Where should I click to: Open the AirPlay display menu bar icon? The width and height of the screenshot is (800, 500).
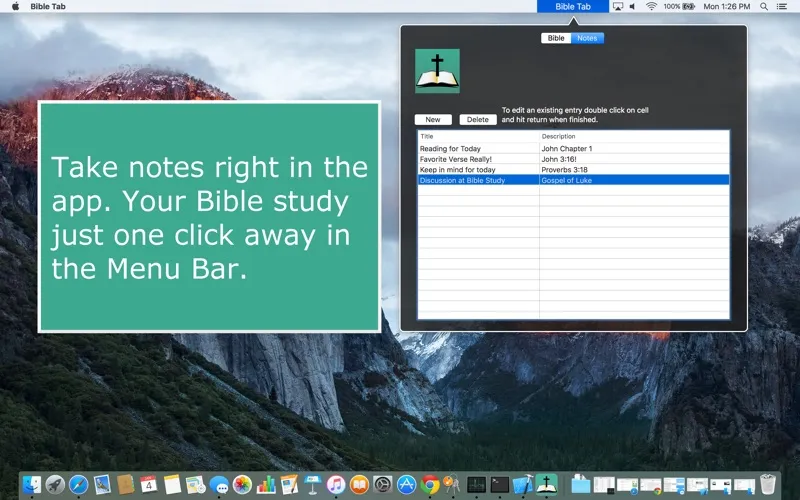pyautogui.click(x=618, y=7)
